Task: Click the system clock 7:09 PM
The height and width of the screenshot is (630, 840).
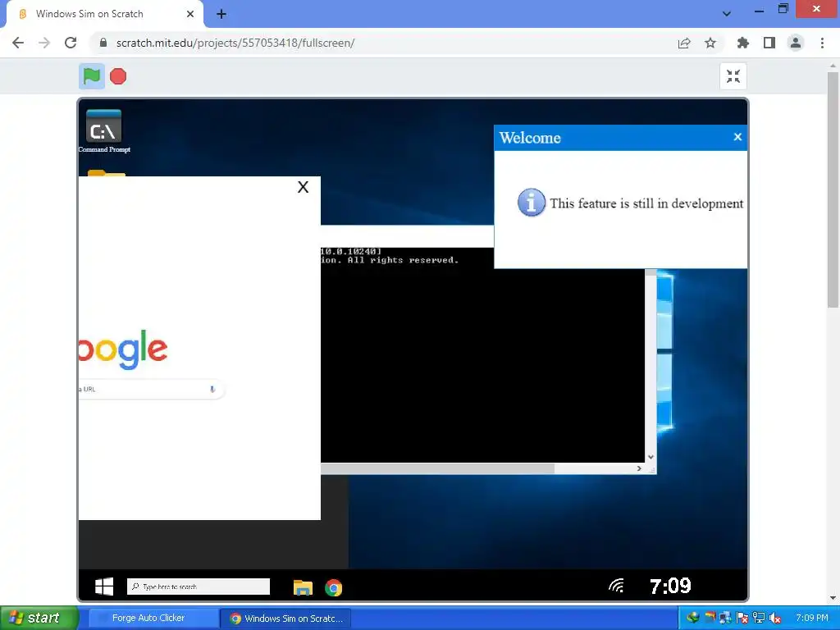Action: click(x=811, y=618)
